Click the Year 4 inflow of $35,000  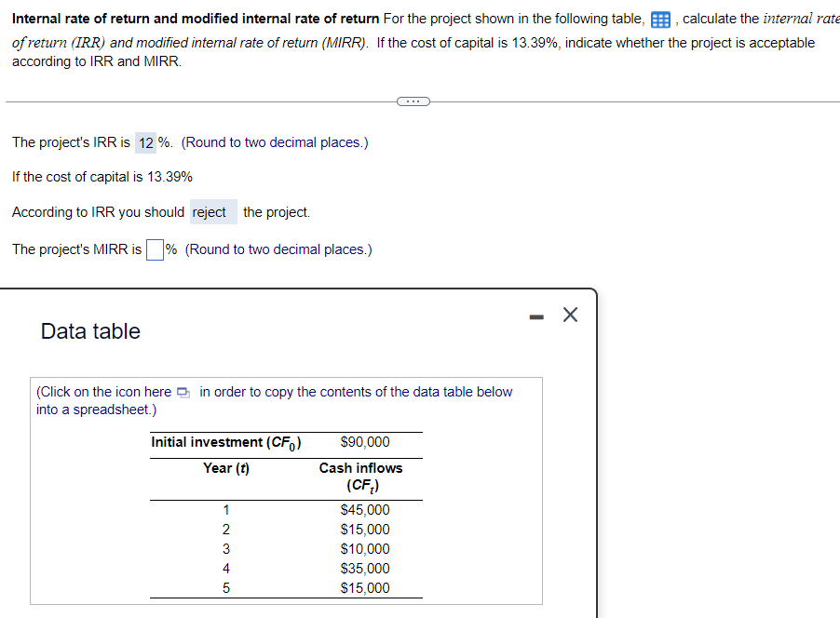[x=364, y=568]
